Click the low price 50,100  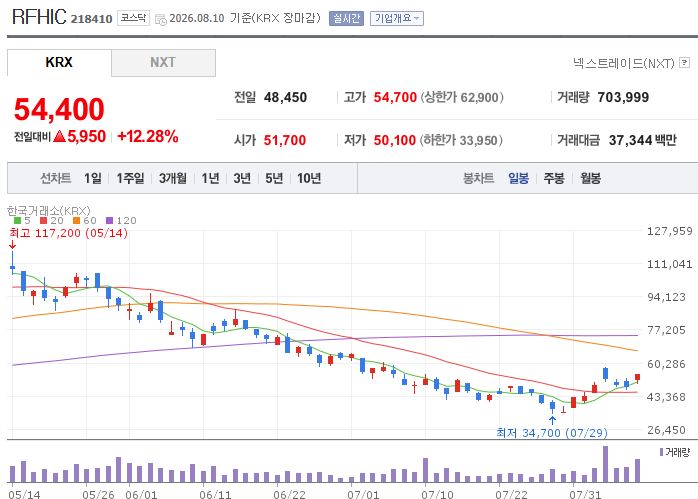395,141
